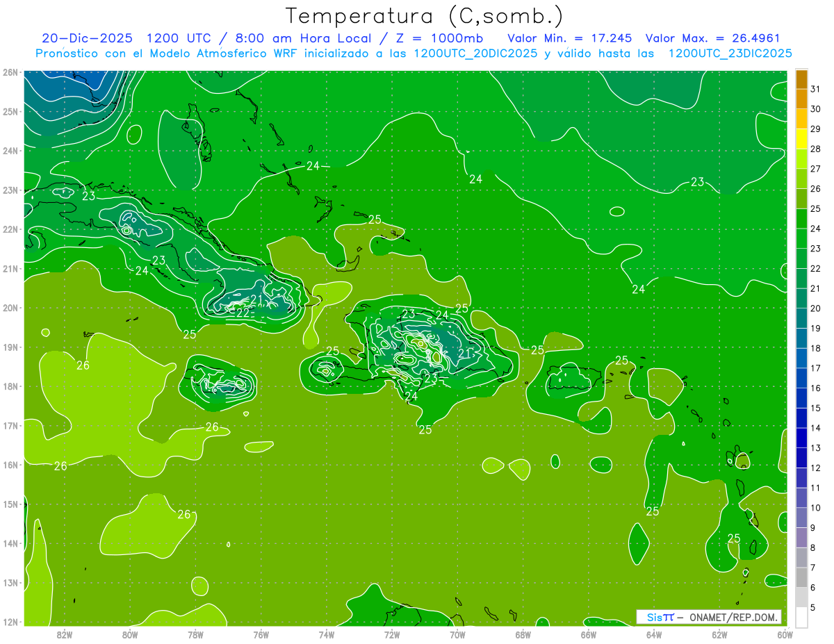Click the legend scale value 10
The height and width of the screenshot is (644, 834).
(815, 508)
